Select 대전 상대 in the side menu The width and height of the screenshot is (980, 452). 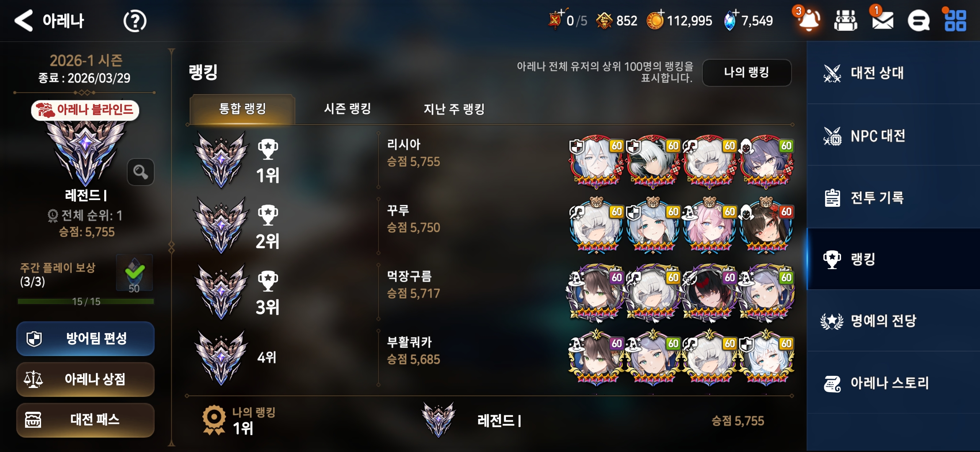click(893, 73)
